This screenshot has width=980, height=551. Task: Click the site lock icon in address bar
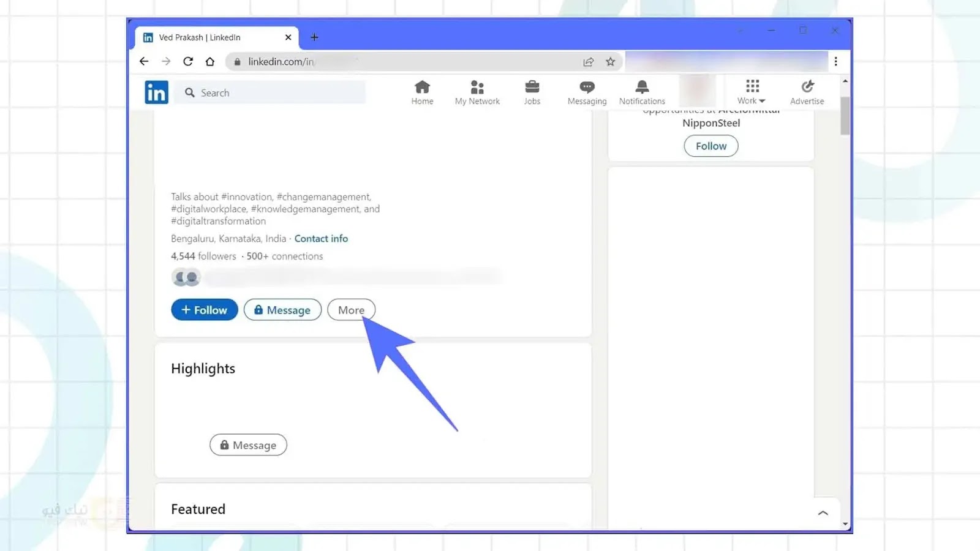[238, 61]
